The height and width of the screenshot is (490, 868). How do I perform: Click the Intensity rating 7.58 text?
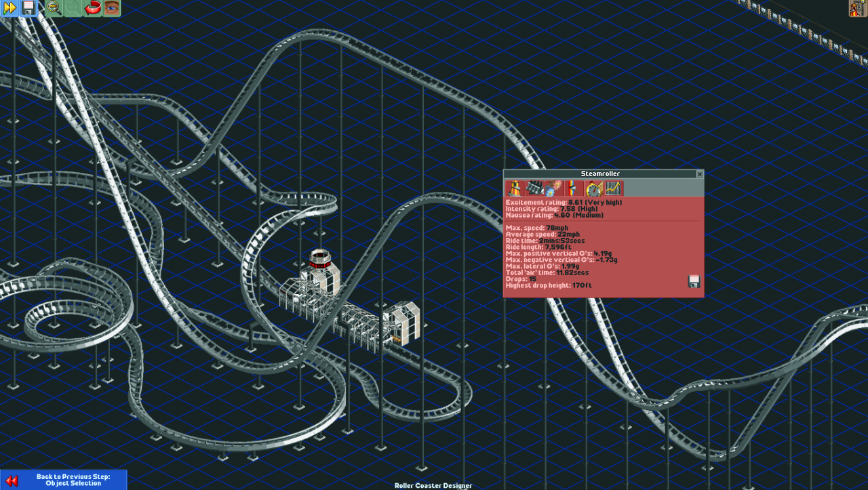click(551, 209)
